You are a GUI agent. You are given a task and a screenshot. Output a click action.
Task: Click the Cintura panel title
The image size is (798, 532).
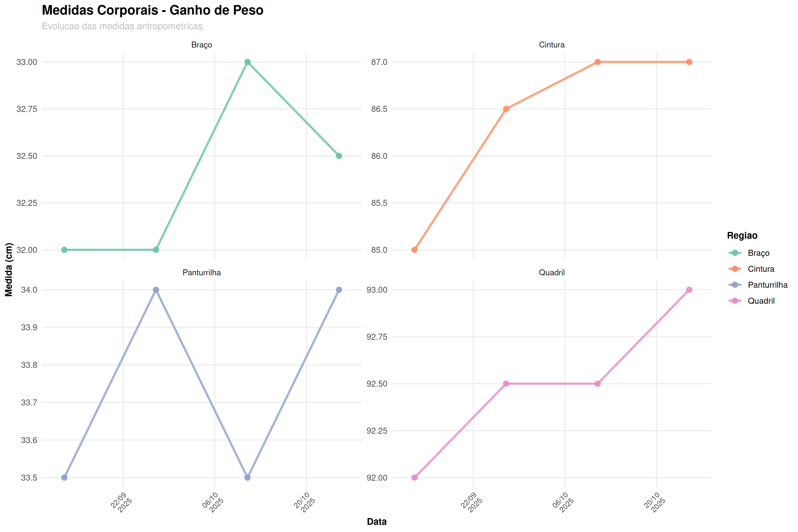(552, 45)
